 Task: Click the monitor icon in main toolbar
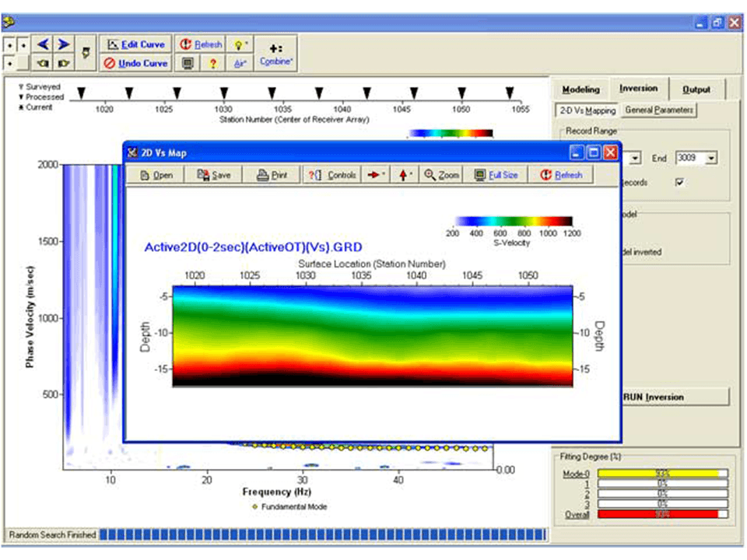click(x=188, y=63)
